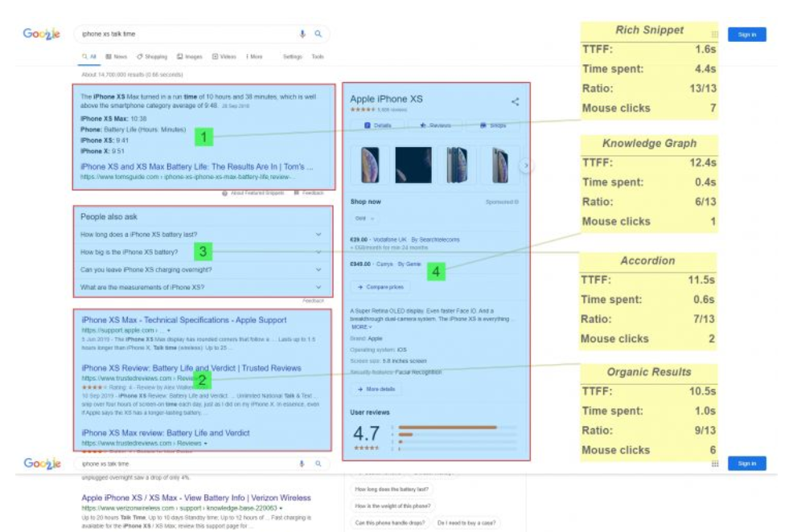Open the More search categories menu
This screenshot has height=532, width=797.
[x=254, y=57]
